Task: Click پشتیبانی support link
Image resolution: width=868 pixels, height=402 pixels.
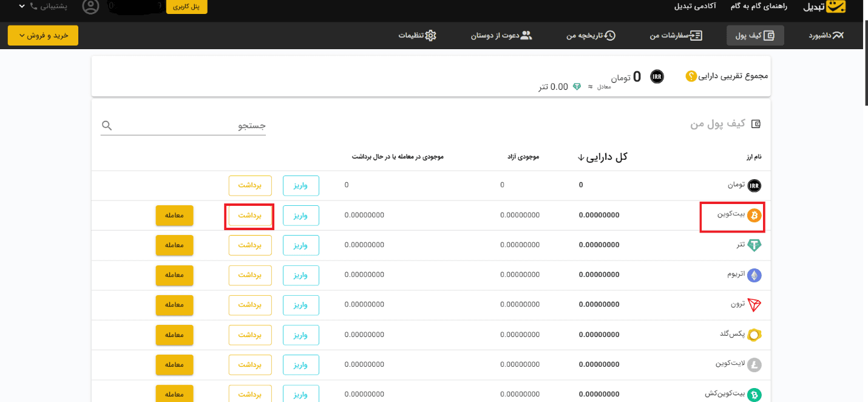Action: (49, 6)
